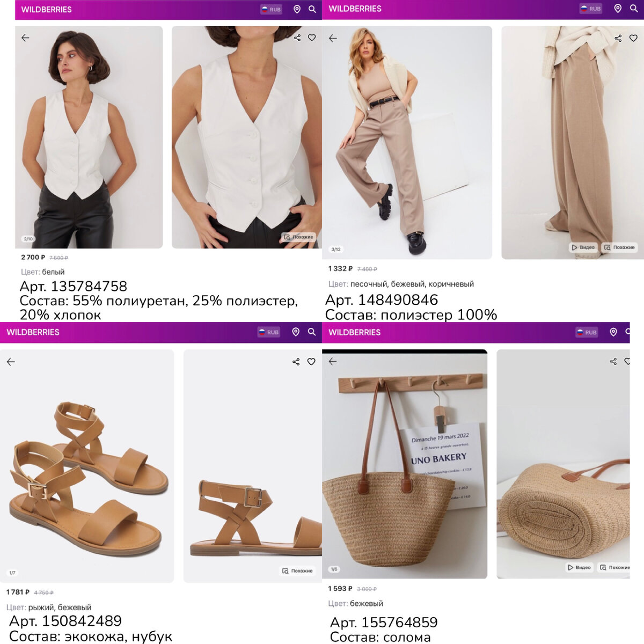Open search in the top-left Wildberries header
The image size is (644, 644).
coord(312,9)
